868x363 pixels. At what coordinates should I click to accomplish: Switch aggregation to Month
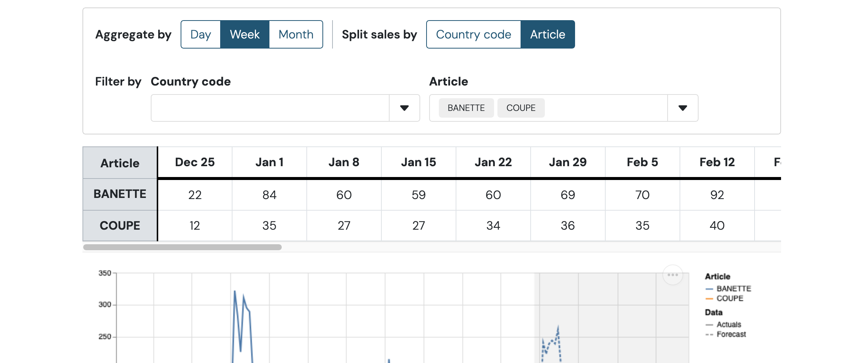point(296,34)
